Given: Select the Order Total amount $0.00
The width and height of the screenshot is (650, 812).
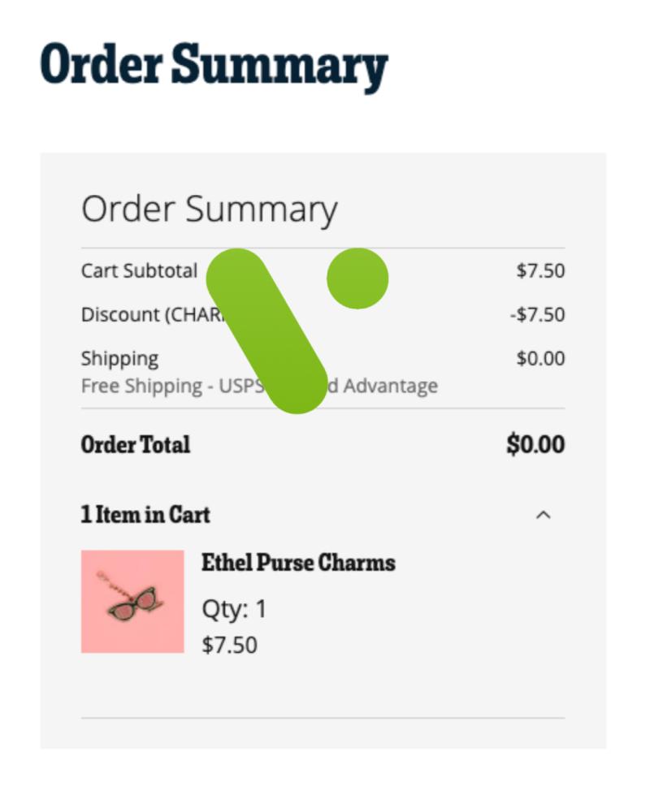Looking at the screenshot, I should pyautogui.click(x=535, y=444).
